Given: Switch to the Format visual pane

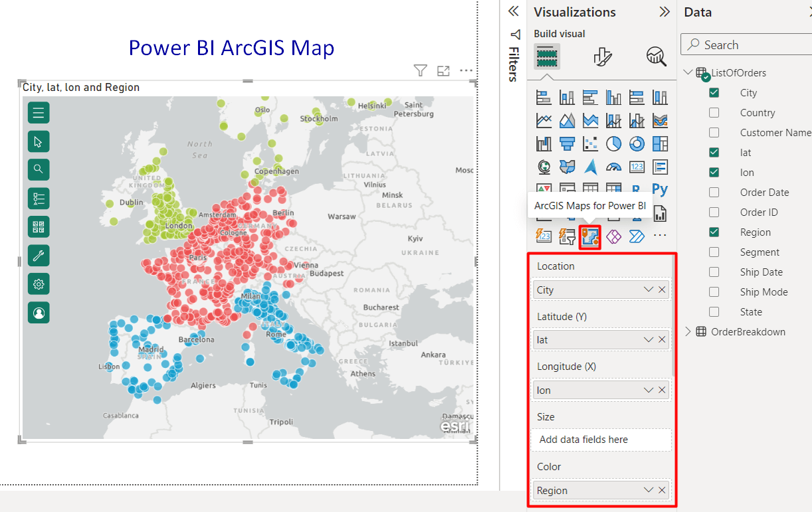Looking at the screenshot, I should 601,56.
